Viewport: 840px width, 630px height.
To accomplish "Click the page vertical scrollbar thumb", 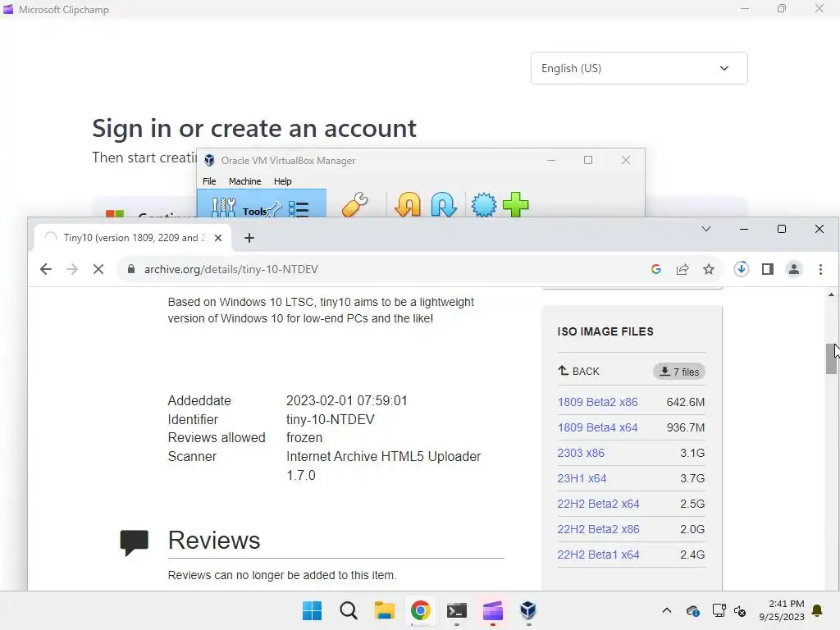I will tap(831, 358).
